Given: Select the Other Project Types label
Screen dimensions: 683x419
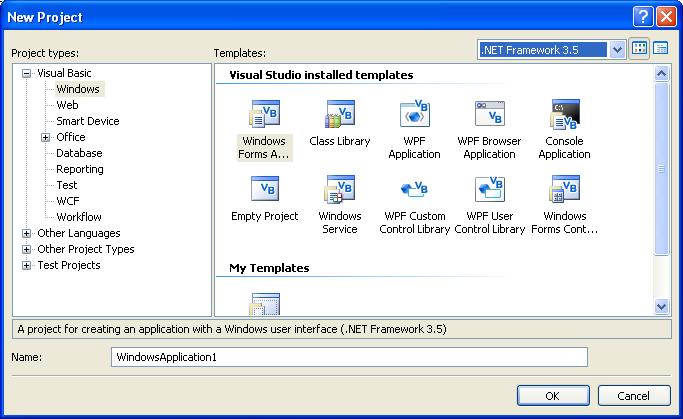Looking at the screenshot, I should click(x=86, y=249).
